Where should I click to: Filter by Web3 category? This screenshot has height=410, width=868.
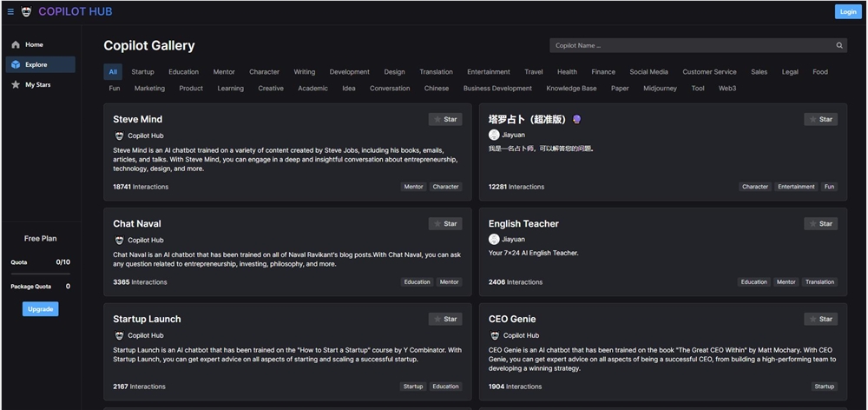pos(727,89)
